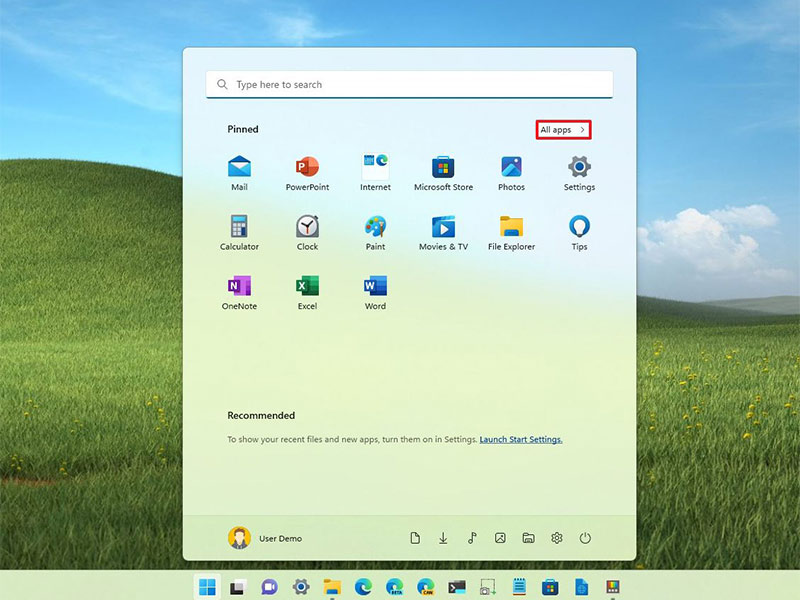The image size is (800, 600).
Task: Open pinned File Explorer
Action: (x=511, y=233)
